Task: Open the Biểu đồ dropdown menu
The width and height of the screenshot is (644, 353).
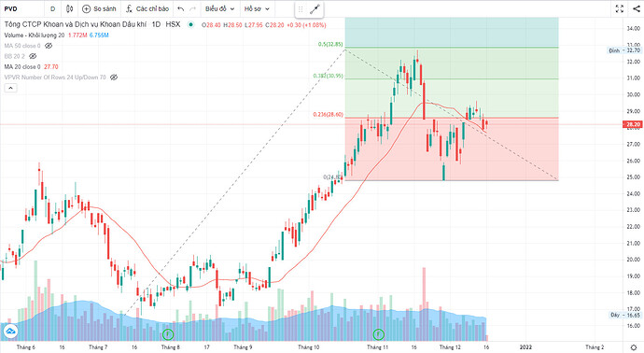Action: [x=219, y=8]
